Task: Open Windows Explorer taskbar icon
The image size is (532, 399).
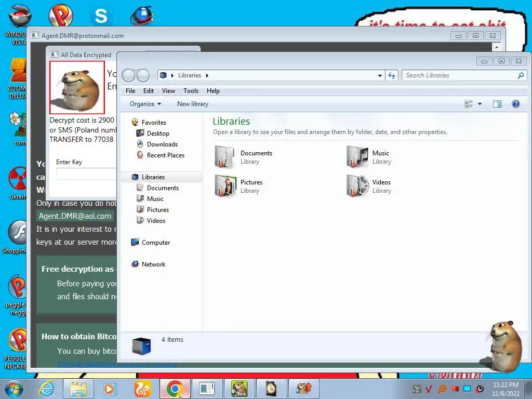Action: [78, 389]
